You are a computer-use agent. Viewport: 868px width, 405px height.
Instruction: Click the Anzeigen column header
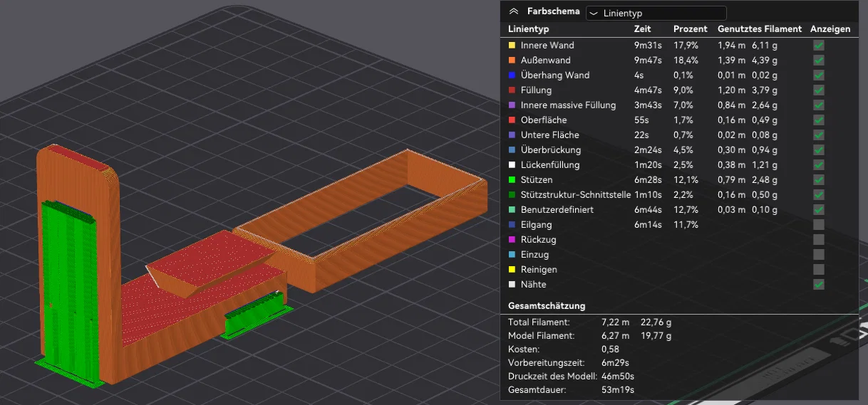[x=830, y=29]
